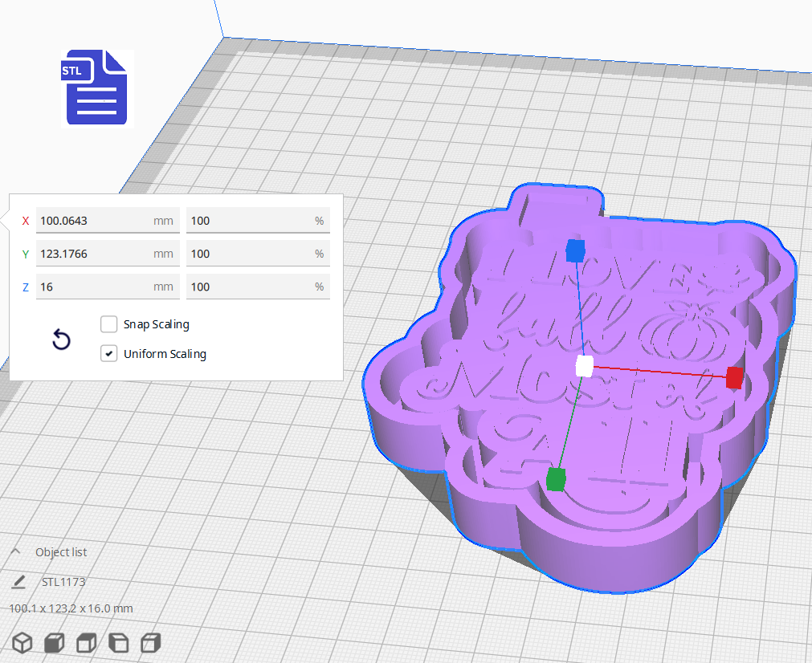Collapse the Object list panel
812x663 pixels.
click(14, 551)
